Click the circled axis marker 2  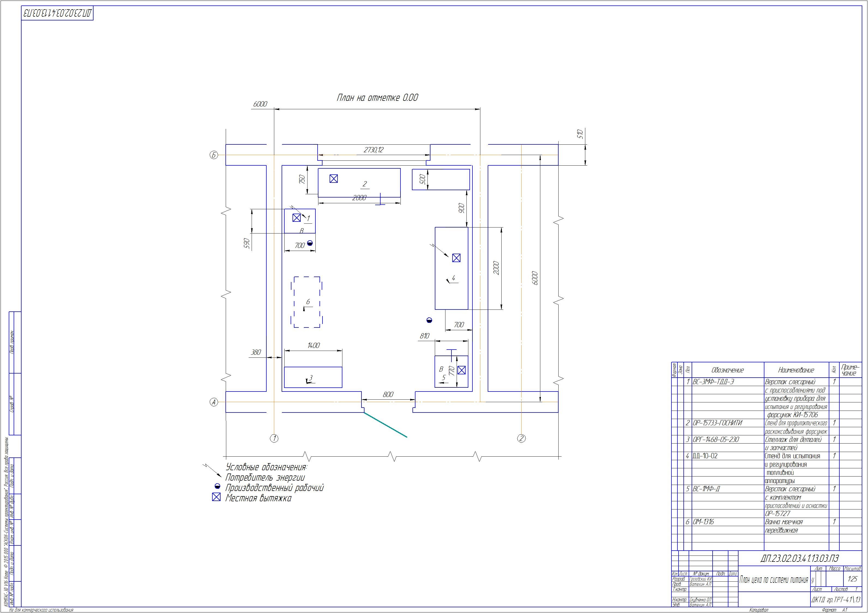521,438
